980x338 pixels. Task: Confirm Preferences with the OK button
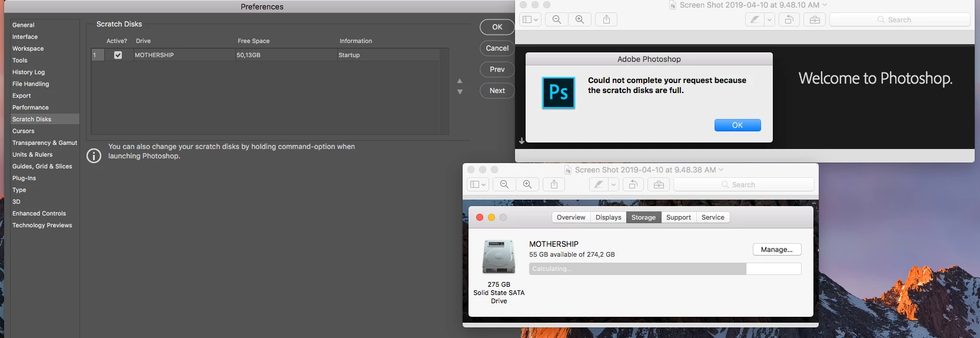[497, 27]
